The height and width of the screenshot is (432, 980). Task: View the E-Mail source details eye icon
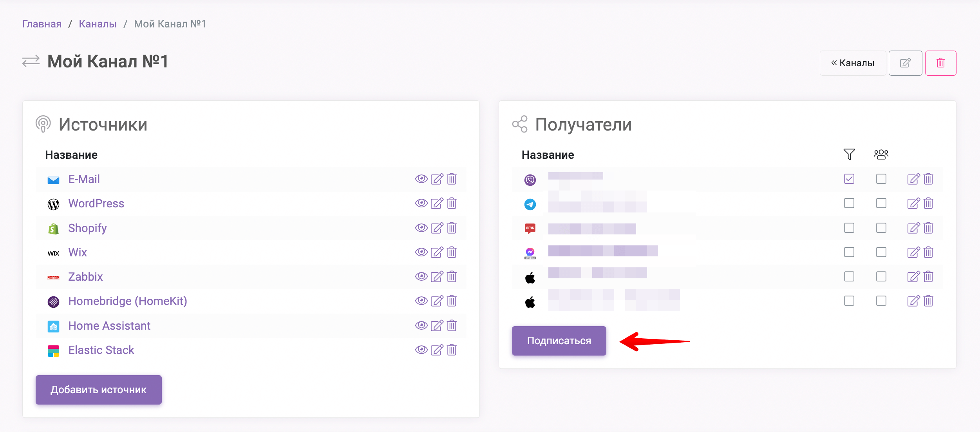(x=421, y=179)
